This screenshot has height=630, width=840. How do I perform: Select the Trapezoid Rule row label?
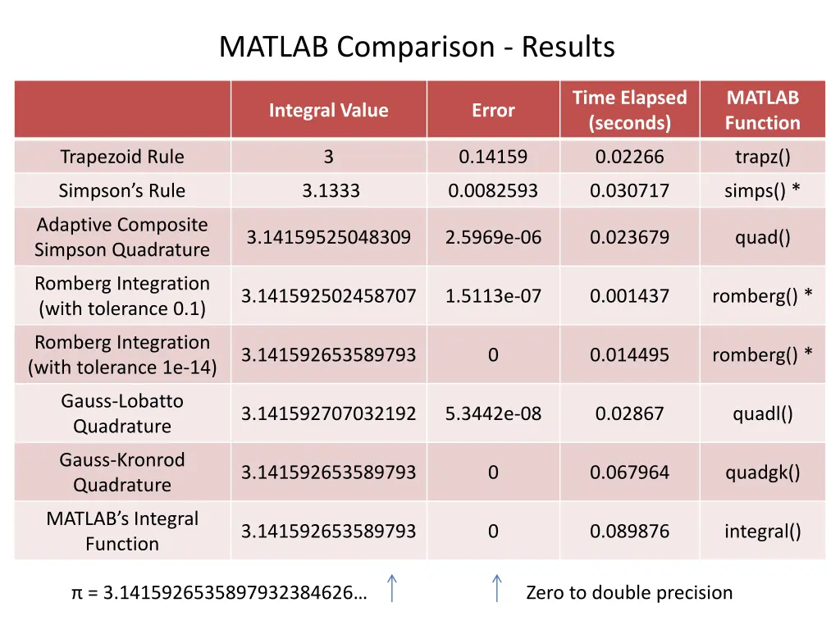(x=122, y=157)
